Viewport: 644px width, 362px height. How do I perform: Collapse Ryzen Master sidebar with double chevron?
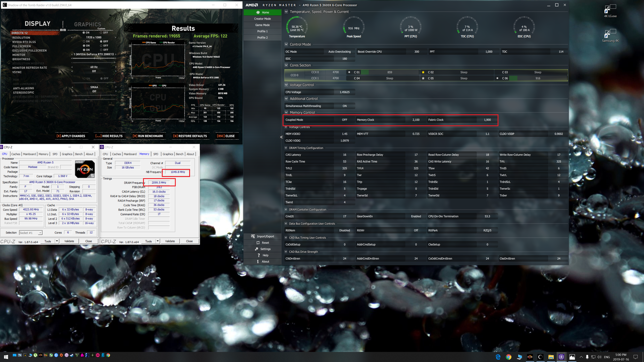click(x=282, y=137)
